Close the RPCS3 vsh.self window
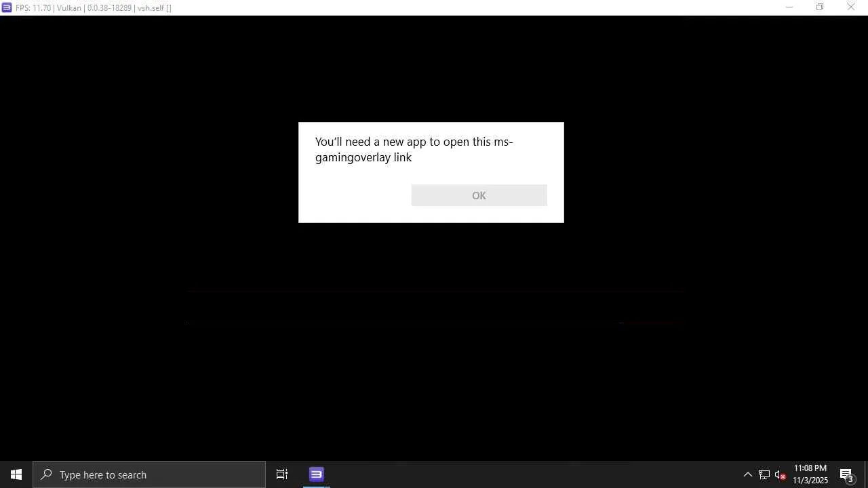868x488 pixels. click(851, 7)
